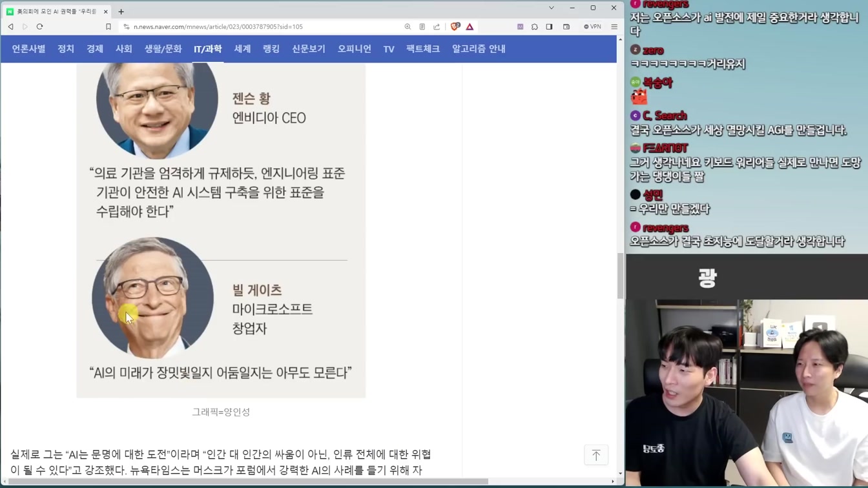Click the share icon in address bar
This screenshot has width=868, height=488.
click(x=437, y=26)
